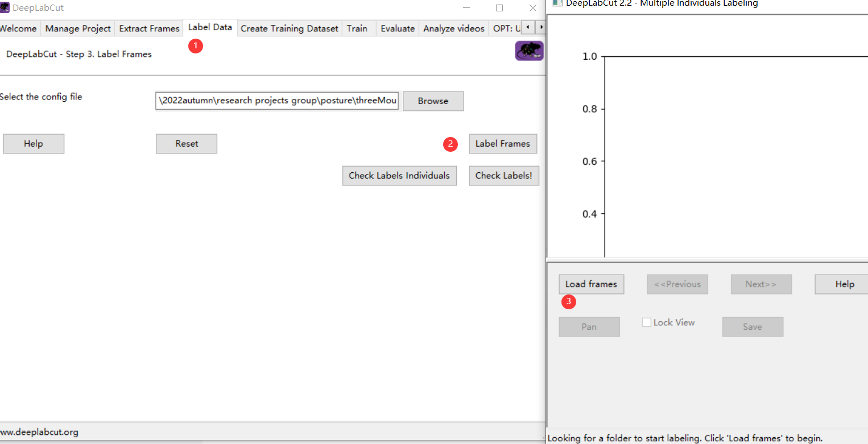The image size is (868, 444).
Task: Click the DeepLabCut title bar app icon
Action: click(x=5, y=8)
